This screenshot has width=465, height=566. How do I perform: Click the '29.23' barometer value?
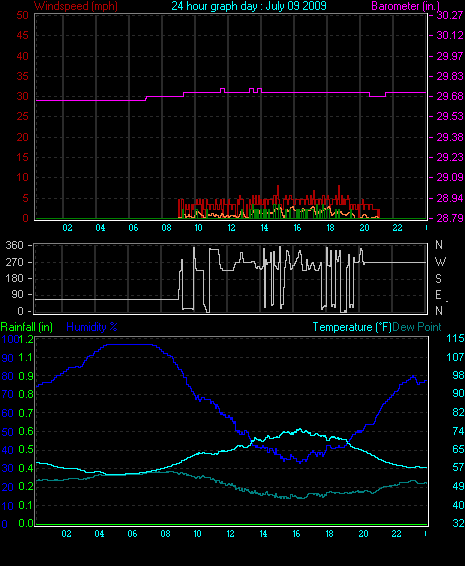click(x=450, y=157)
